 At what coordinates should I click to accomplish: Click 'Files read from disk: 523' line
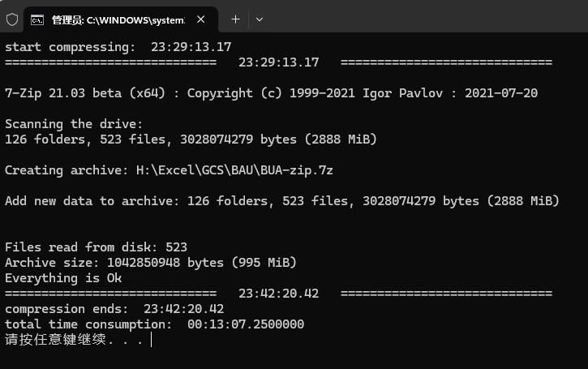tap(96, 247)
